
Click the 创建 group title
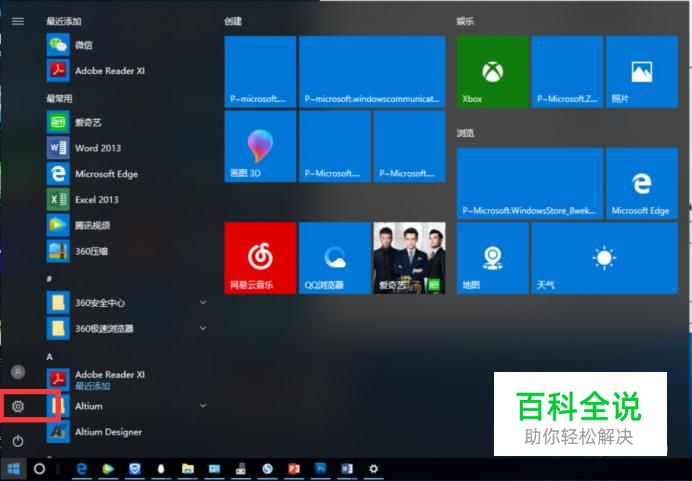233,21
